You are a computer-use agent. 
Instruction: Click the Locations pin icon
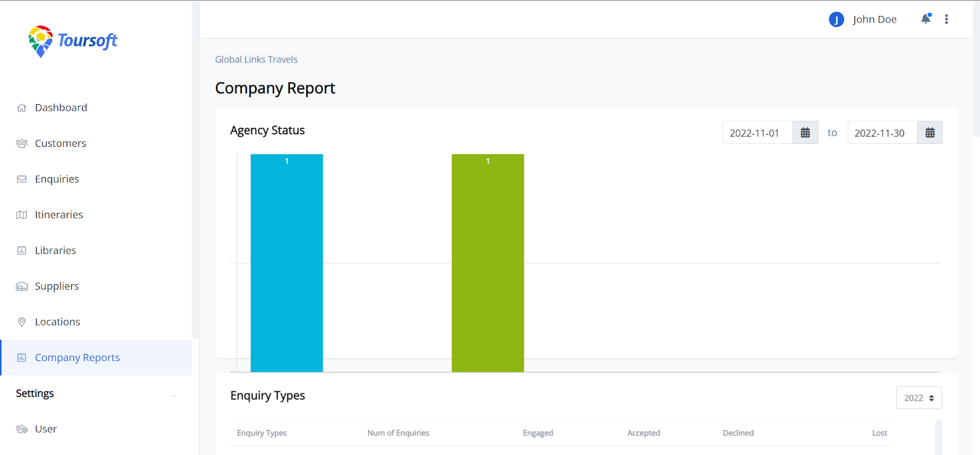[x=22, y=322]
